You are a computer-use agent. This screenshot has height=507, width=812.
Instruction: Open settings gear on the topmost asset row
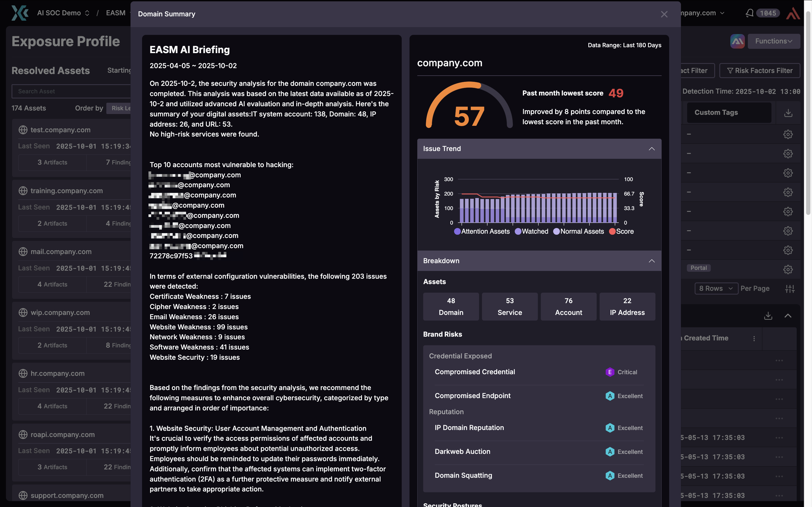pyautogui.click(x=788, y=134)
